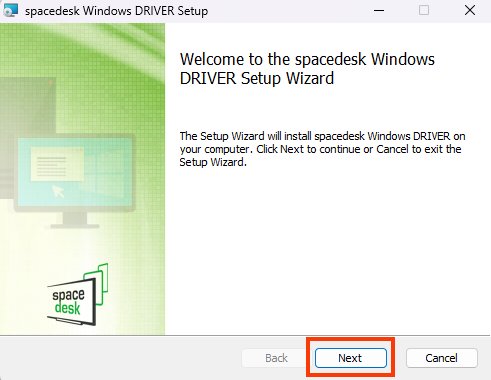The height and width of the screenshot is (380, 491).
Task: Click the Cancel button
Action: [441, 358]
